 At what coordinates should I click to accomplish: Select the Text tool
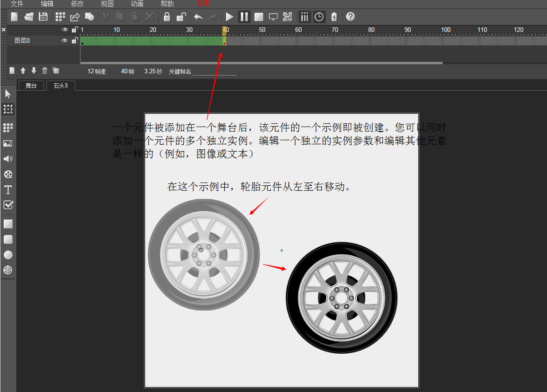pyautogui.click(x=8, y=190)
